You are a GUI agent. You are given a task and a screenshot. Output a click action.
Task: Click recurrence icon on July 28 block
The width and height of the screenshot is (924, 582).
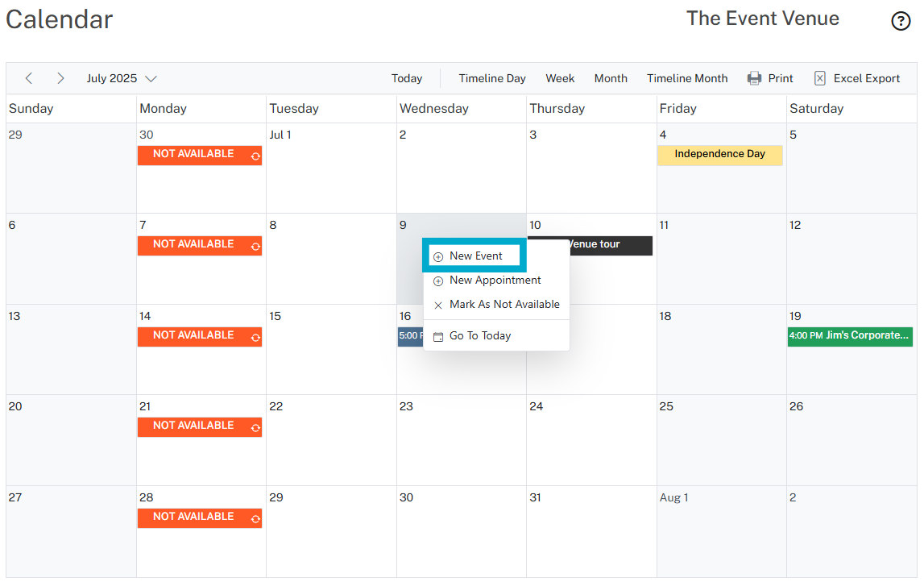pyautogui.click(x=255, y=519)
